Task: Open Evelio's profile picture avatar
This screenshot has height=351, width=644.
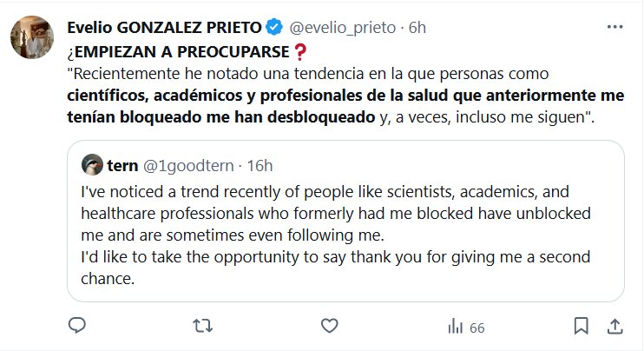Action: click(x=33, y=36)
